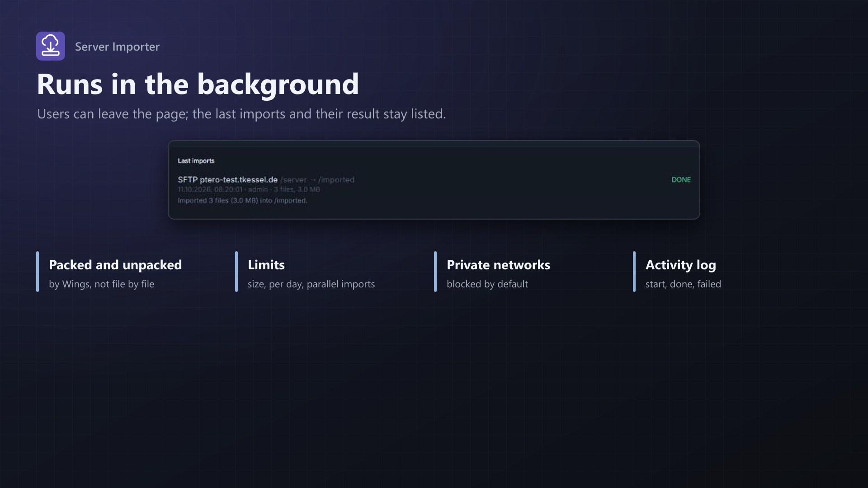Click the 'Private networks' heading

tap(498, 265)
